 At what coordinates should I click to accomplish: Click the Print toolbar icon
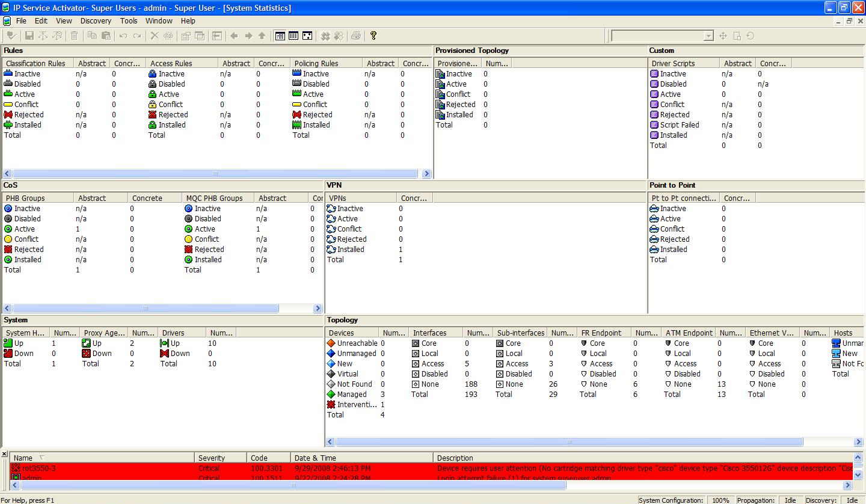356,36
